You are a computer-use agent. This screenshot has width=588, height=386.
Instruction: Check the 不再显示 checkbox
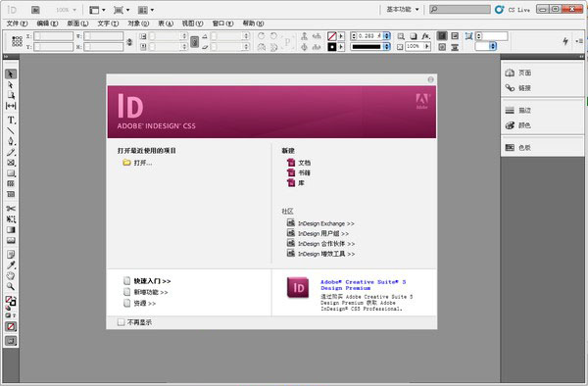121,322
